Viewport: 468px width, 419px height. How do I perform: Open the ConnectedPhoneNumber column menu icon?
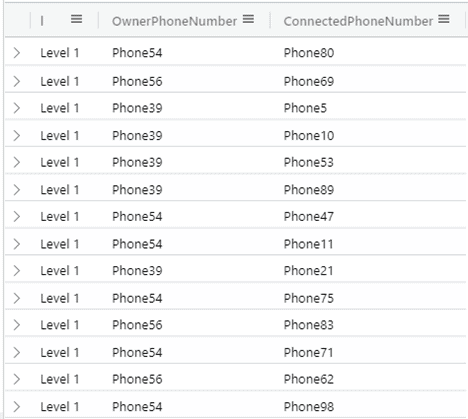click(x=444, y=19)
